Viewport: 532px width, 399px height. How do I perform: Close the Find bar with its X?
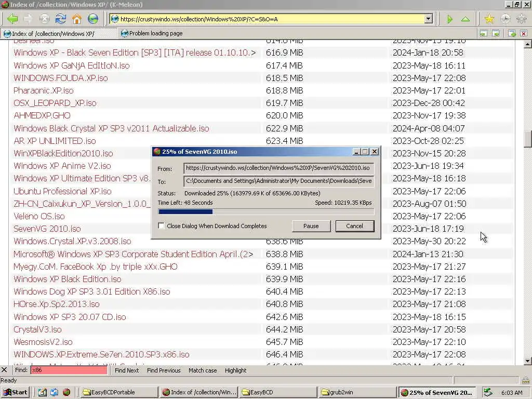(x=4, y=370)
